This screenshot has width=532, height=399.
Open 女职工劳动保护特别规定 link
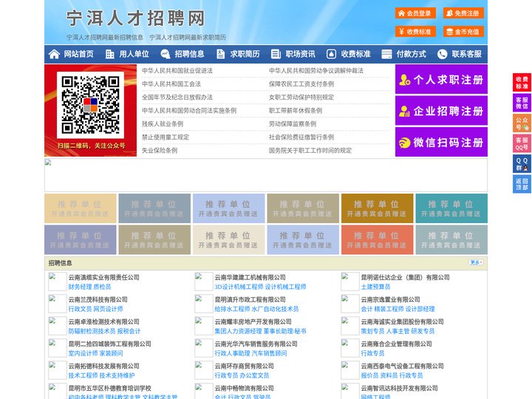(x=301, y=97)
